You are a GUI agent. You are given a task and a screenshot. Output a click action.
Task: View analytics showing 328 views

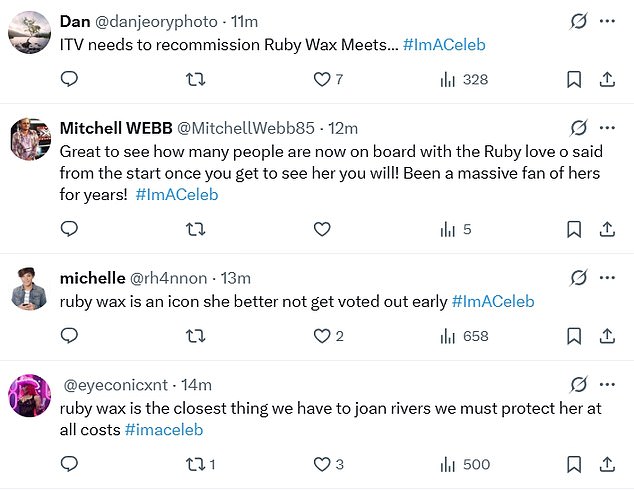click(448, 79)
